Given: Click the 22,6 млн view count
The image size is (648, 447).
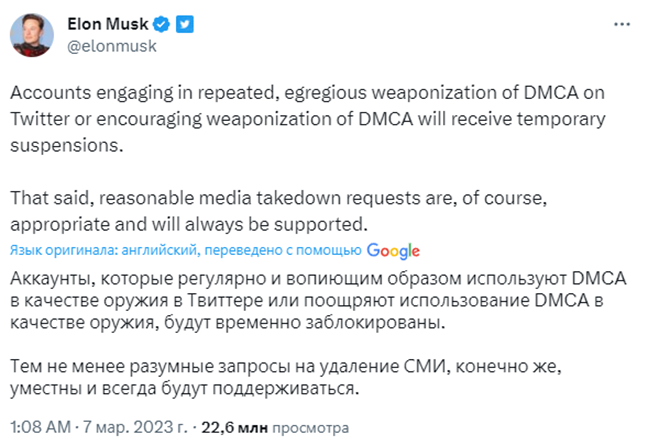Looking at the screenshot, I should 234,427.
